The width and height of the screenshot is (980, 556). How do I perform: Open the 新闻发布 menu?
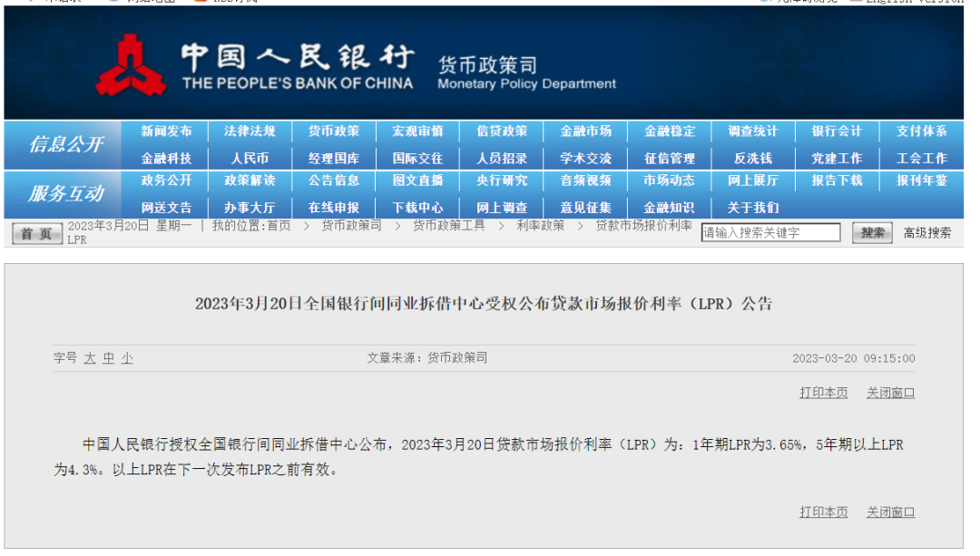[165, 130]
